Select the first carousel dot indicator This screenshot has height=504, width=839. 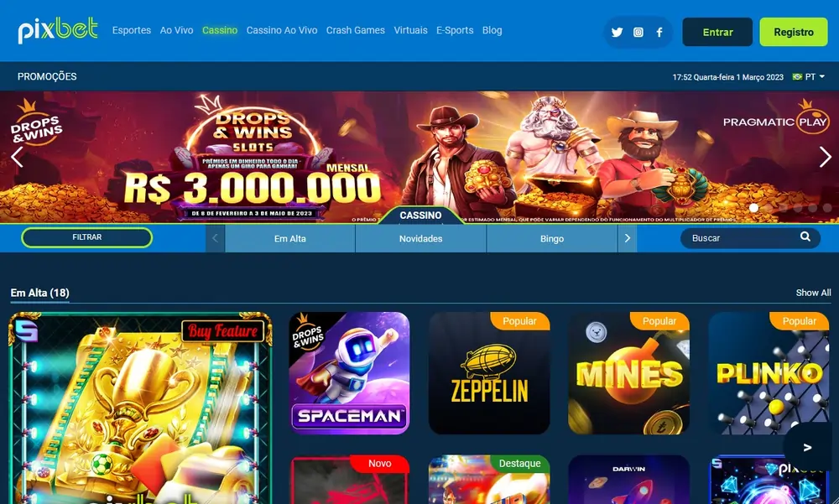click(753, 208)
